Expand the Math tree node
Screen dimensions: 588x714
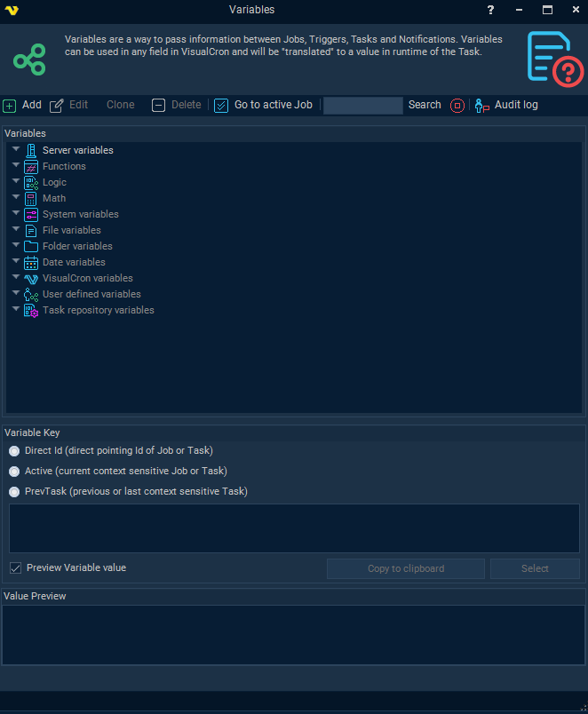[x=16, y=197]
